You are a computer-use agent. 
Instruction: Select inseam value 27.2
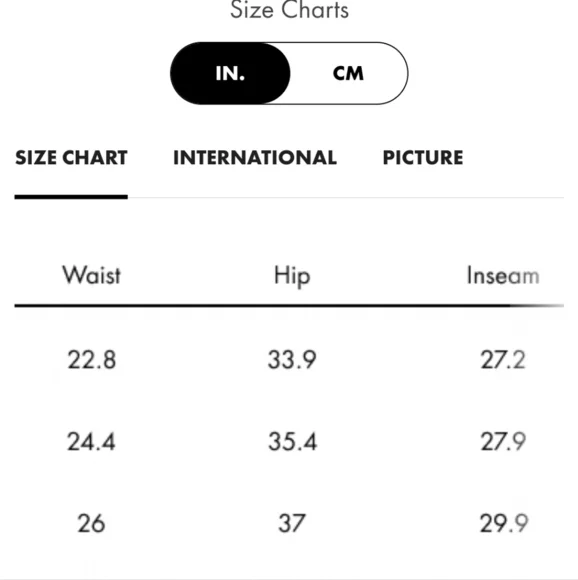(x=503, y=360)
